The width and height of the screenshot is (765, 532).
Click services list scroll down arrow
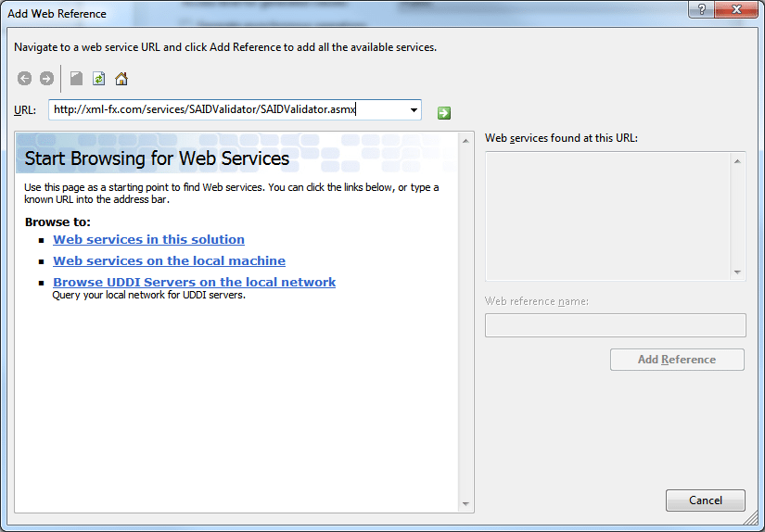pyautogui.click(x=738, y=272)
